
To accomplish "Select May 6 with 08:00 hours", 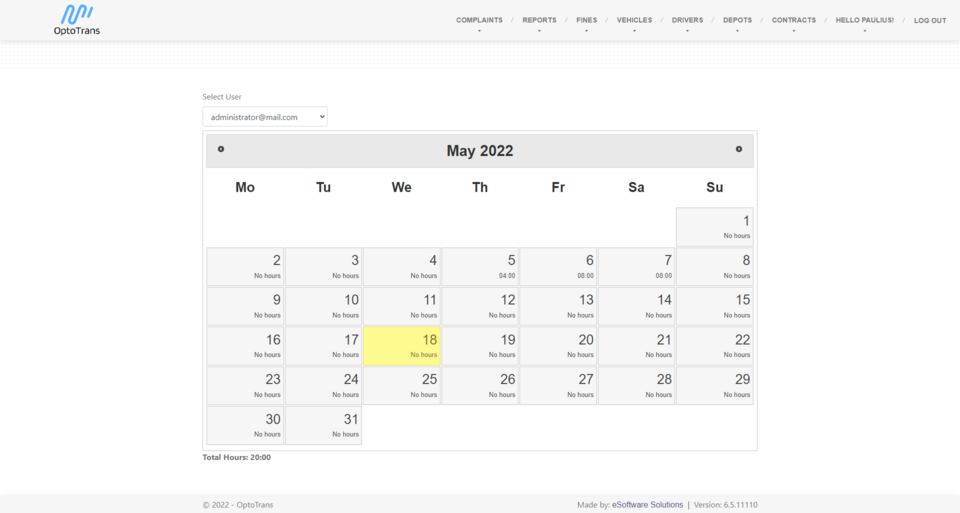I will pyautogui.click(x=558, y=267).
